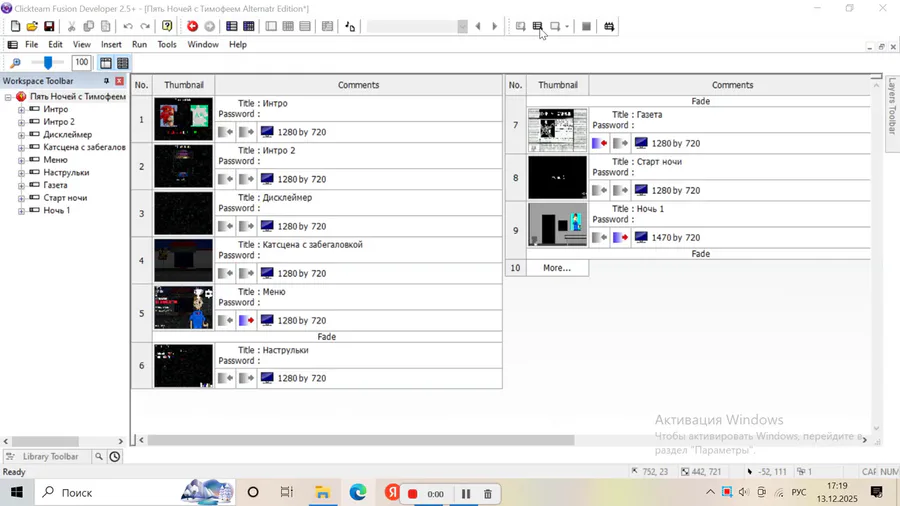The image size is (900, 506).
Task: Close the Workspace Toolbar panel
Action: [x=119, y=81]
